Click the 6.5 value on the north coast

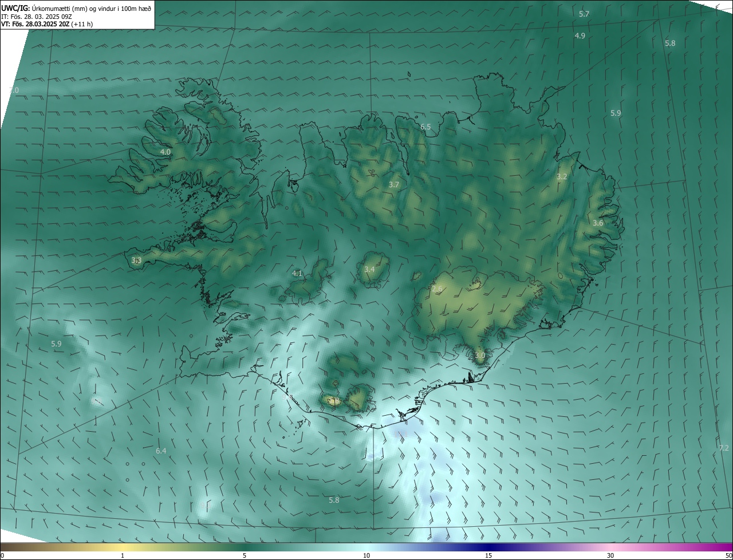tap(425, 127)
